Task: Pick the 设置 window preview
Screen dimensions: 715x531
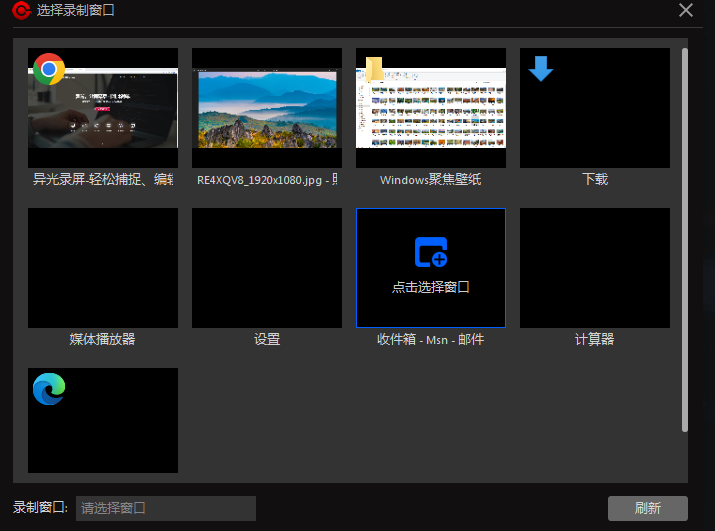Action: pyautogui.click(x=267, y=268)
